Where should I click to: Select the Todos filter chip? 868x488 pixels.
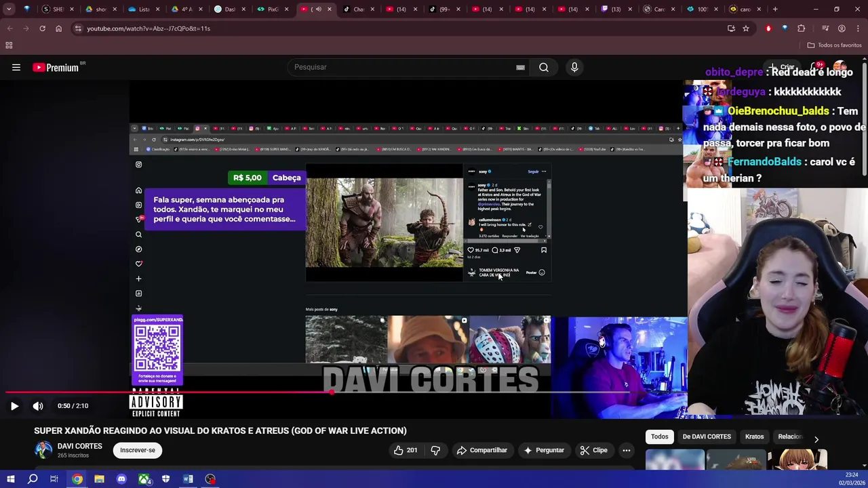660,436
